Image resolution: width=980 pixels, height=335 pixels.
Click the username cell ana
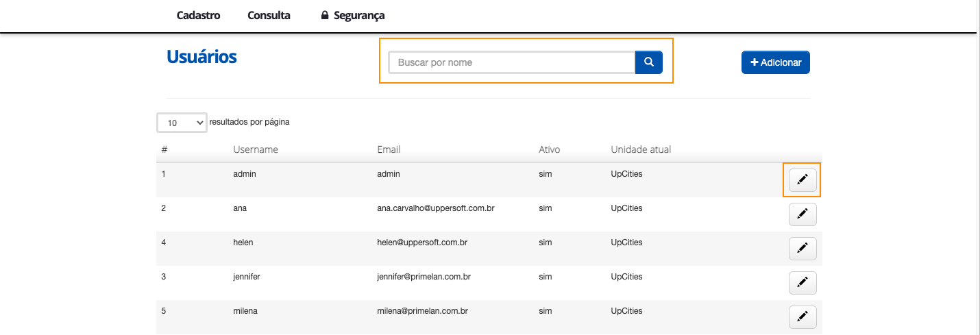pyautogui.click(x=240, y=208)
